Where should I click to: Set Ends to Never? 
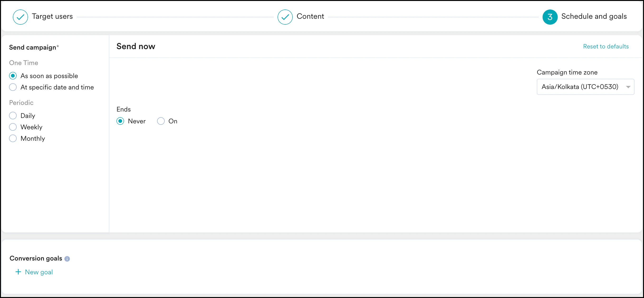[120, 121]
